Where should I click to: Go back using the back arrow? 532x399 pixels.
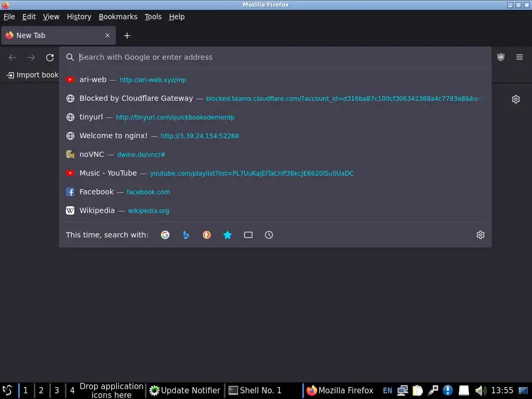12,57
